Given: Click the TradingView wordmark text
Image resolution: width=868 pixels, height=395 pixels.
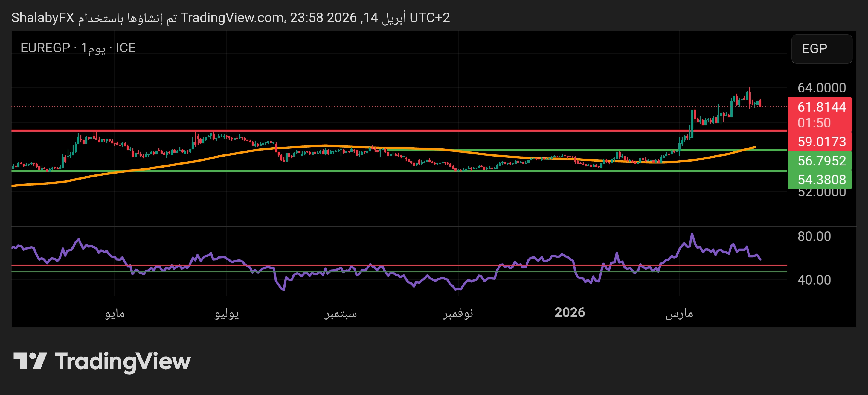Looking at the screenshot, I should click(x=123, y=361).
